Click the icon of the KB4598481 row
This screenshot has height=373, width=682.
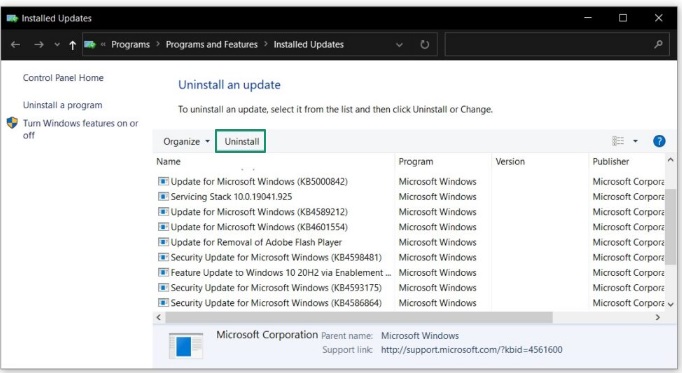(163, 257)
